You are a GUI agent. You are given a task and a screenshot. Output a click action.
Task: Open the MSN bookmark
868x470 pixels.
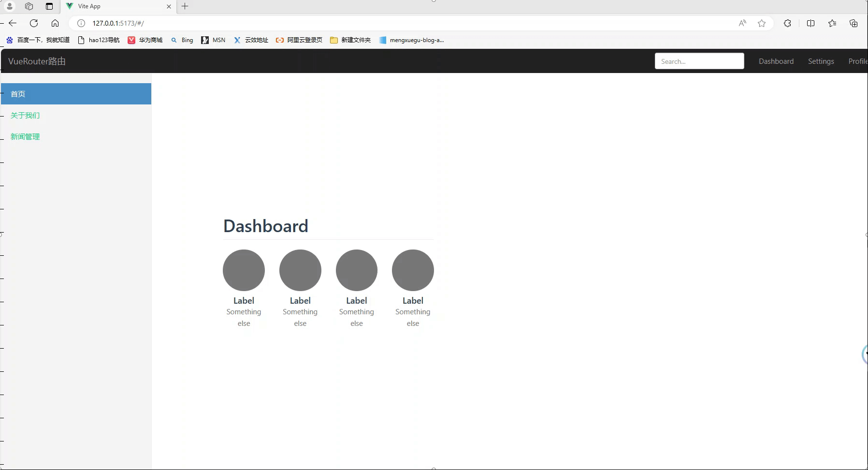pos(213,40)
